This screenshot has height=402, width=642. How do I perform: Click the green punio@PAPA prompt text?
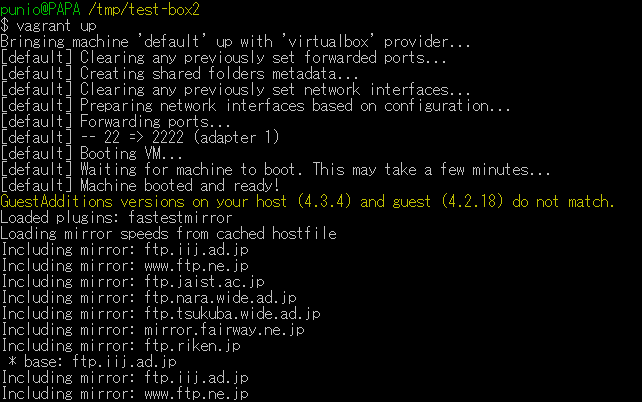pyautogui.click(x=40, y=9)
